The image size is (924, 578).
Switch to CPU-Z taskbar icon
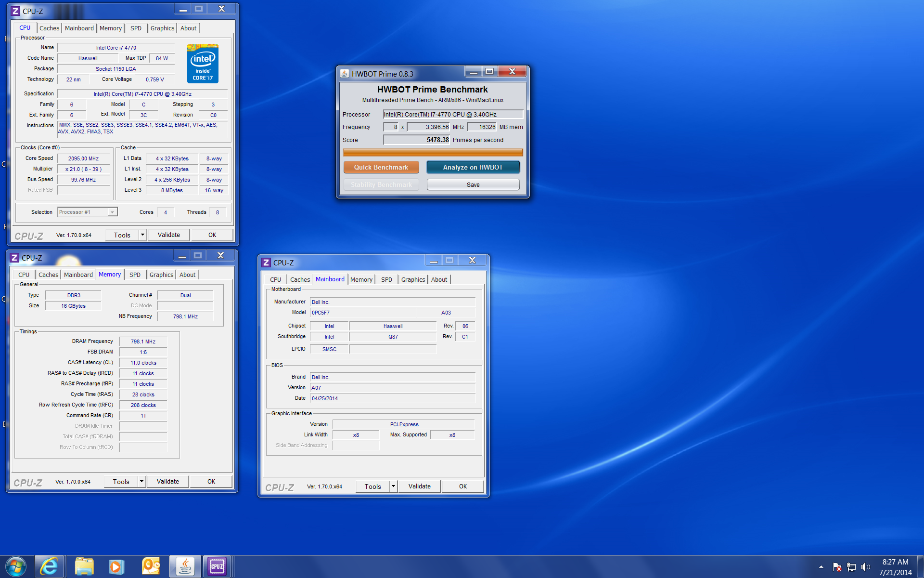[x=217, y=566]
